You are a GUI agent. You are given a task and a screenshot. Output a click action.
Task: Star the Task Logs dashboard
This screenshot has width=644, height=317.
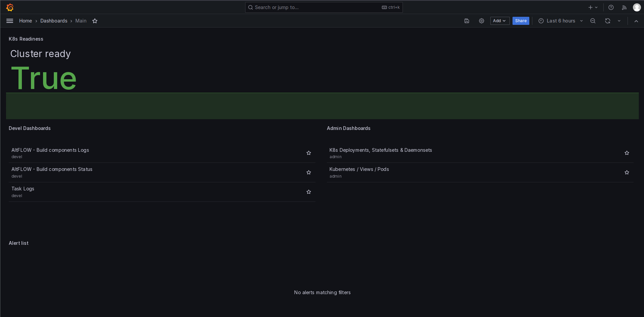[x=309, y=192]
